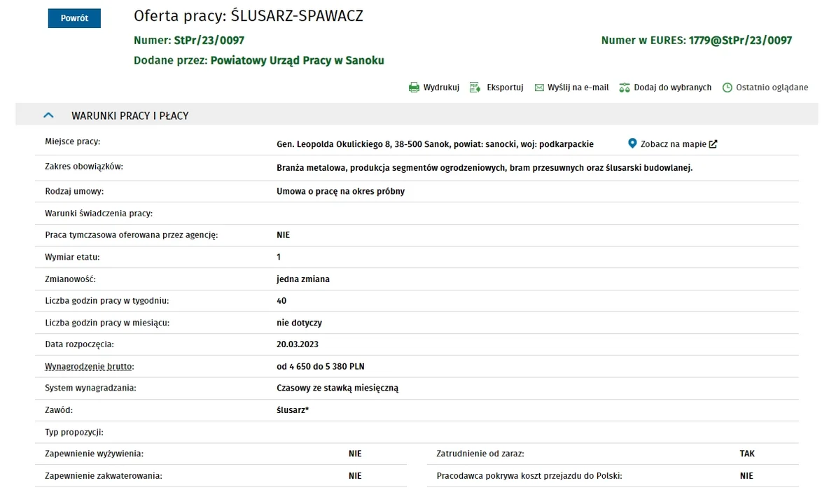This screenshot has width=836, height=504.
Task: Open the Zobacz na mapie link
Action: click(674, 143)
